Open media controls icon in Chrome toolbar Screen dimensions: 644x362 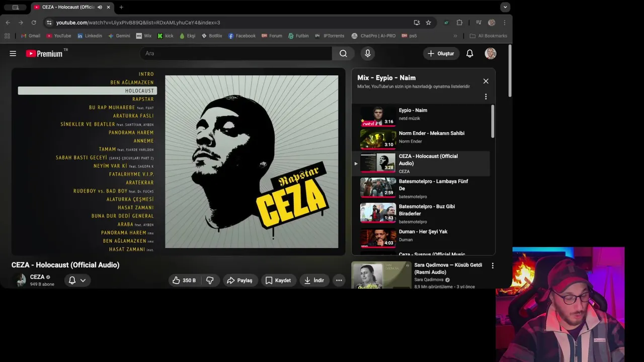(x=478, y=23)
